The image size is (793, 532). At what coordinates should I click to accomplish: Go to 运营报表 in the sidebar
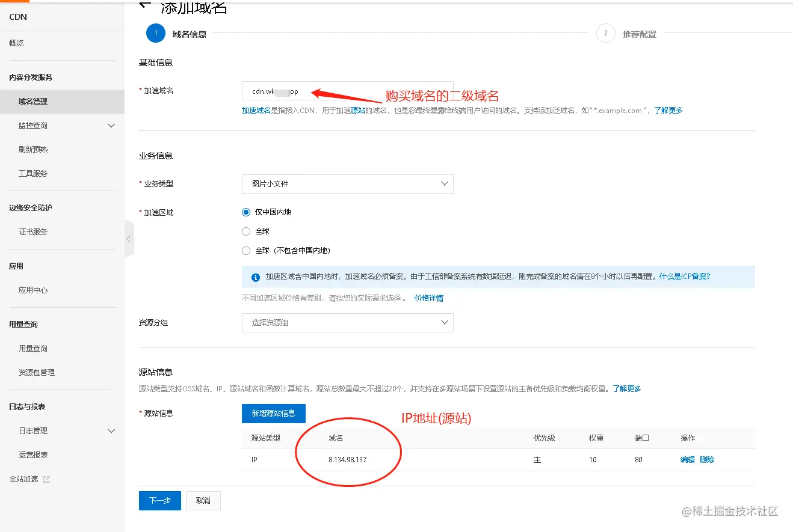click(x=33, y=455)
